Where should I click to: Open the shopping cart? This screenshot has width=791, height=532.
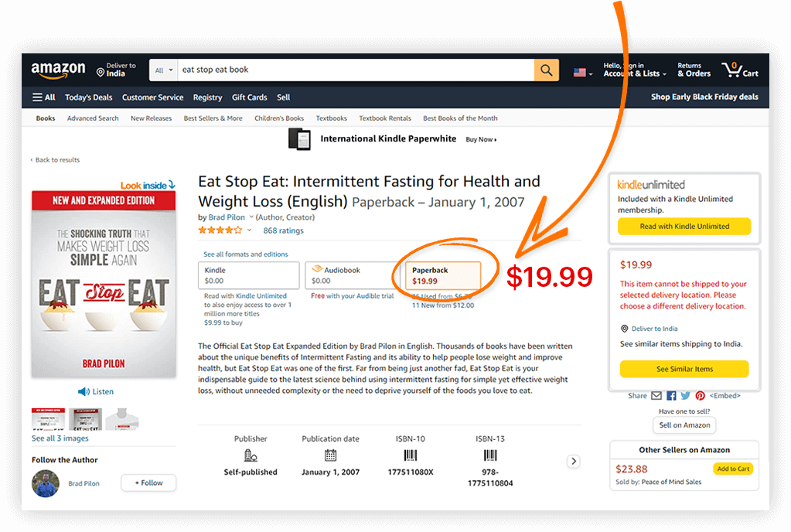[x=740, y=70]
